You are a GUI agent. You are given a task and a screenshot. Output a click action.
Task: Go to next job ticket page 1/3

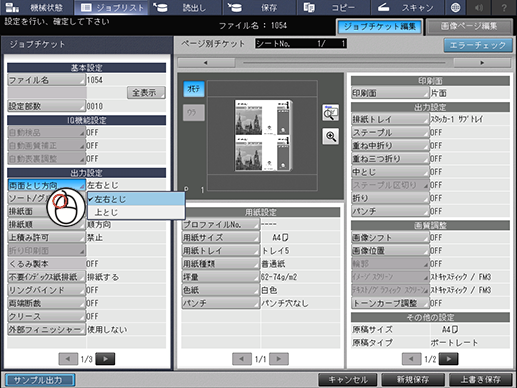coord(105,359)
